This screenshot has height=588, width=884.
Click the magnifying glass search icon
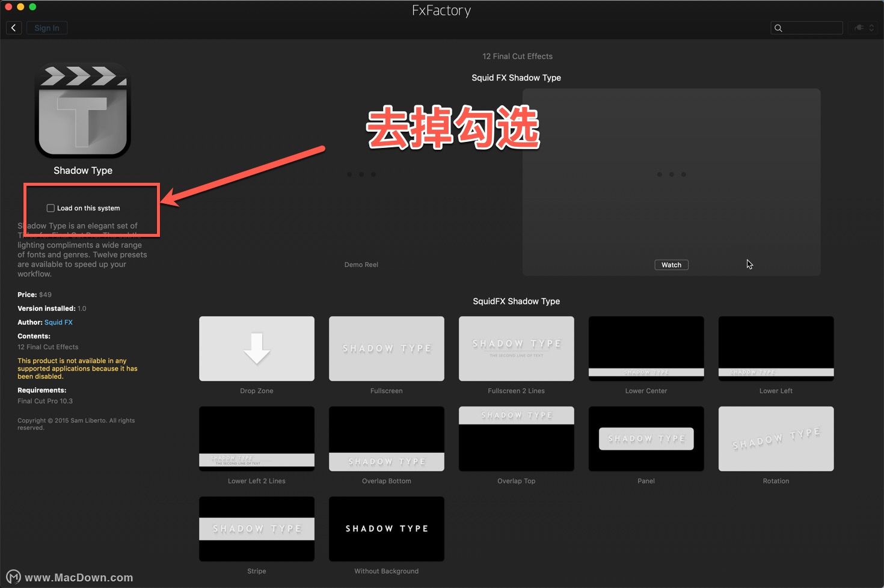point(778,28)
